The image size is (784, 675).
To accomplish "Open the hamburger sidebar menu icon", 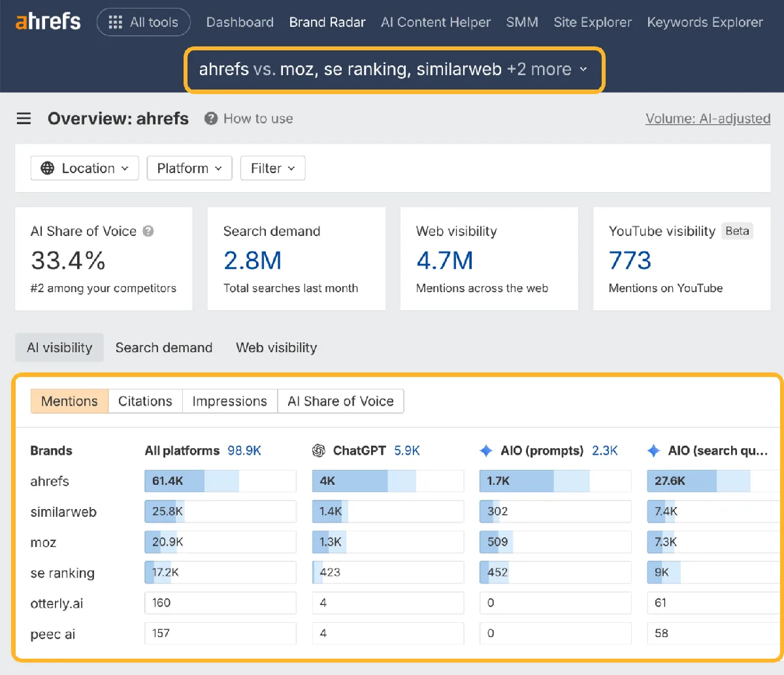I will click(24, 118).
